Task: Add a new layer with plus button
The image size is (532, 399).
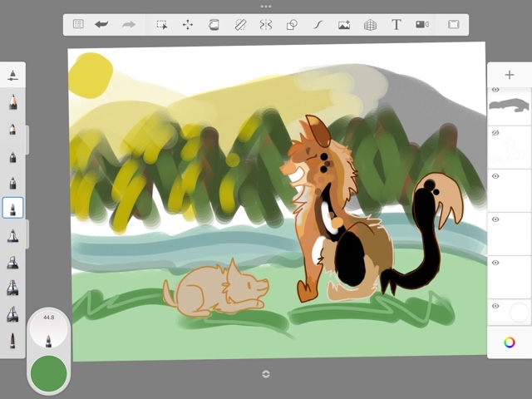Action: 509,75
